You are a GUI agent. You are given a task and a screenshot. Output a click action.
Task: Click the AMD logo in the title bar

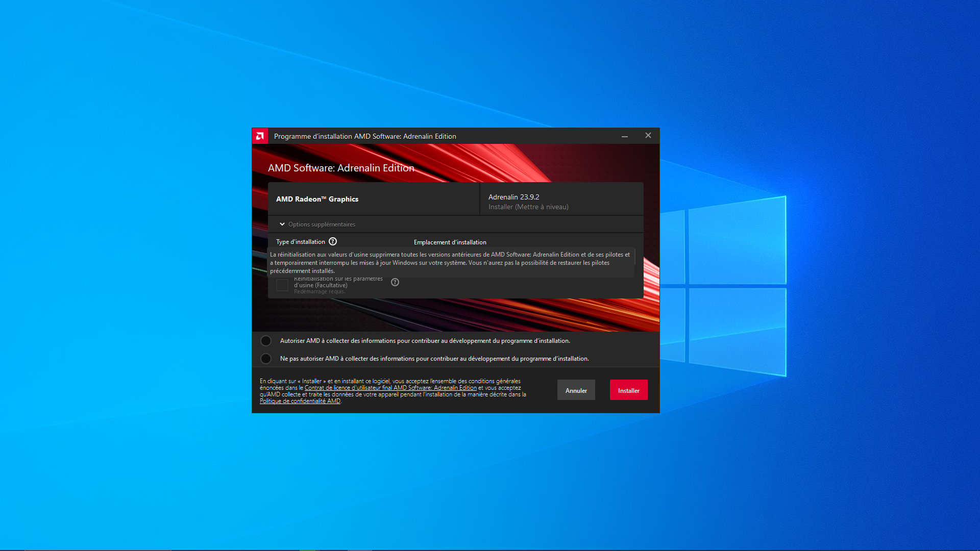(260, 136)
